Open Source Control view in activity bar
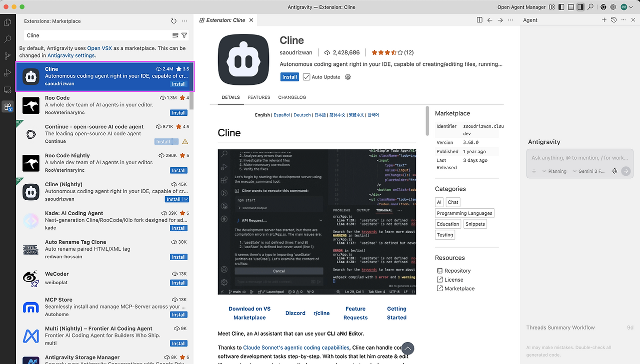 point(7,56)
